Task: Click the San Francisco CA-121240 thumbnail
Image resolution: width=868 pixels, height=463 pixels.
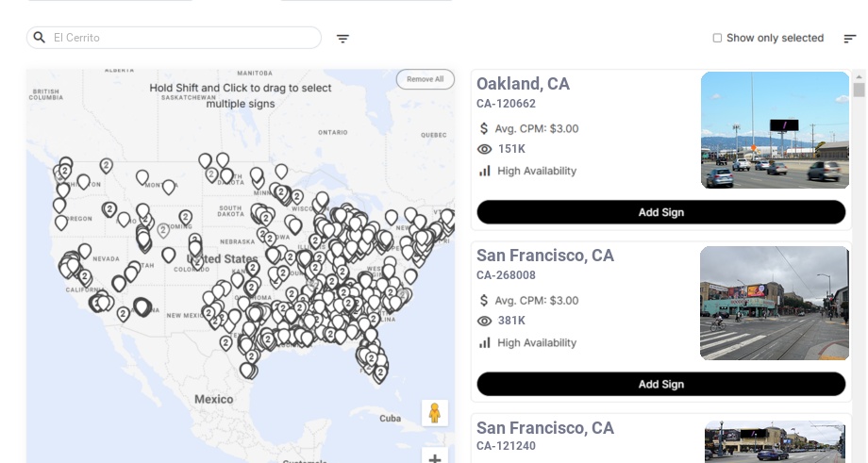Action: coord(775,441)
